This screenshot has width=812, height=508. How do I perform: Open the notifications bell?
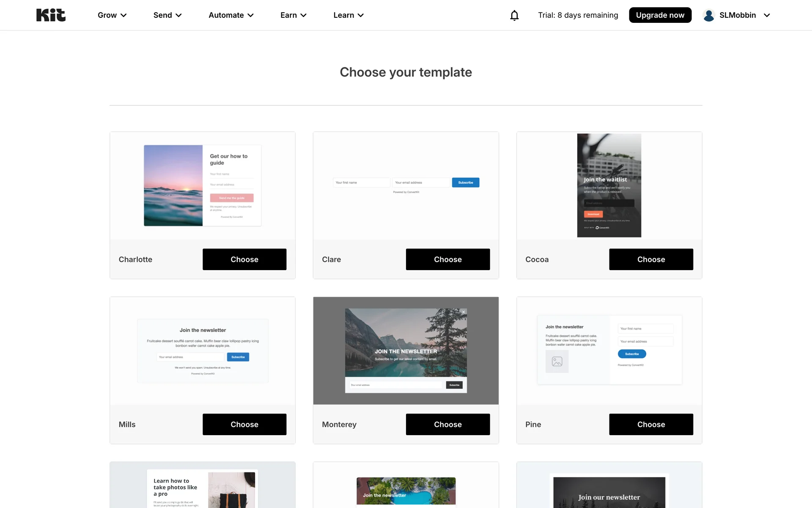[514, 15]
